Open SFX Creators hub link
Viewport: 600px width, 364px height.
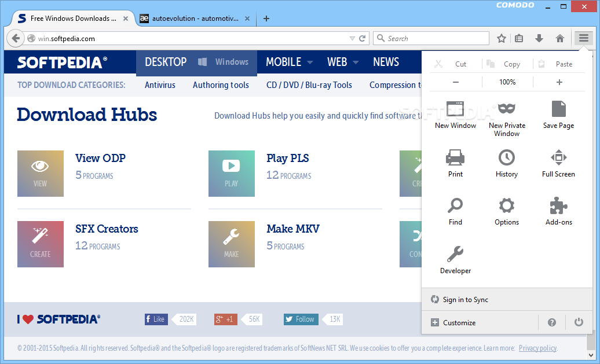[107, 229]
